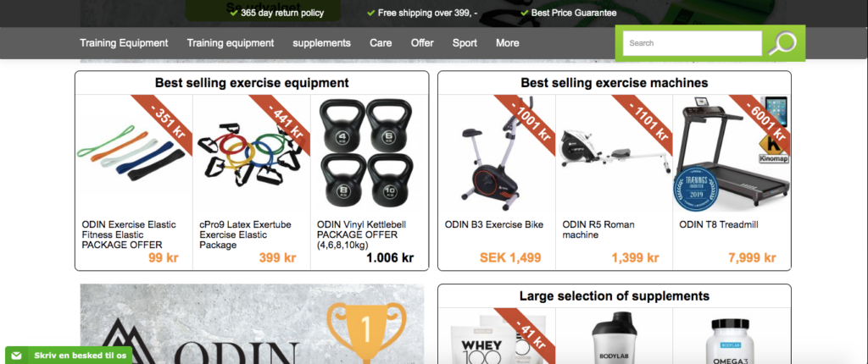
Task: Click the magnifying glass search icon
Action: (782, 43)
